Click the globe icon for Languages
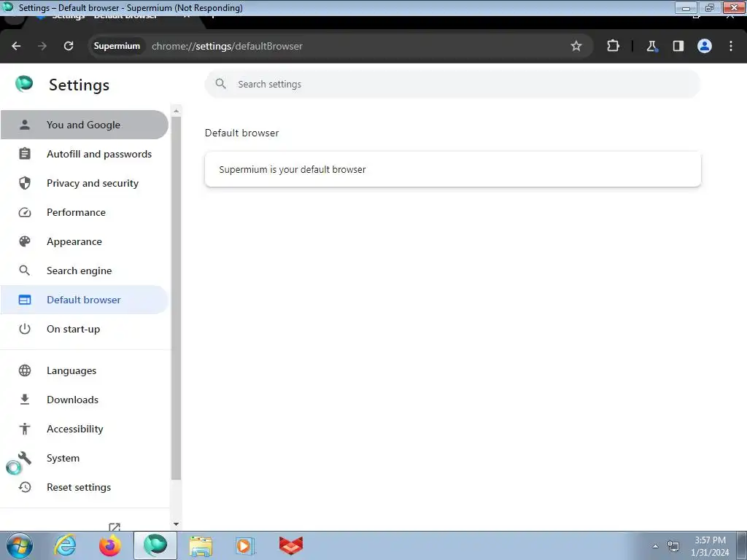747x560 pixels. (25, 370)
